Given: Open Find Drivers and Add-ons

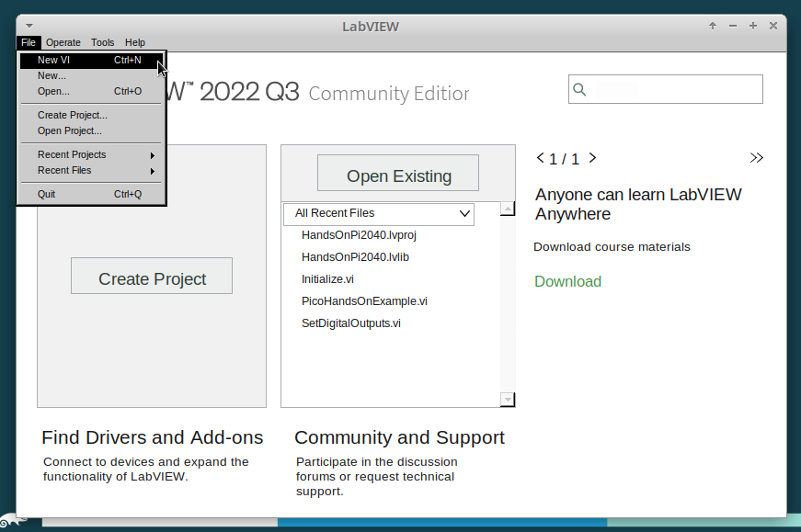Looking at the screenshot, I should click(153, 437).
